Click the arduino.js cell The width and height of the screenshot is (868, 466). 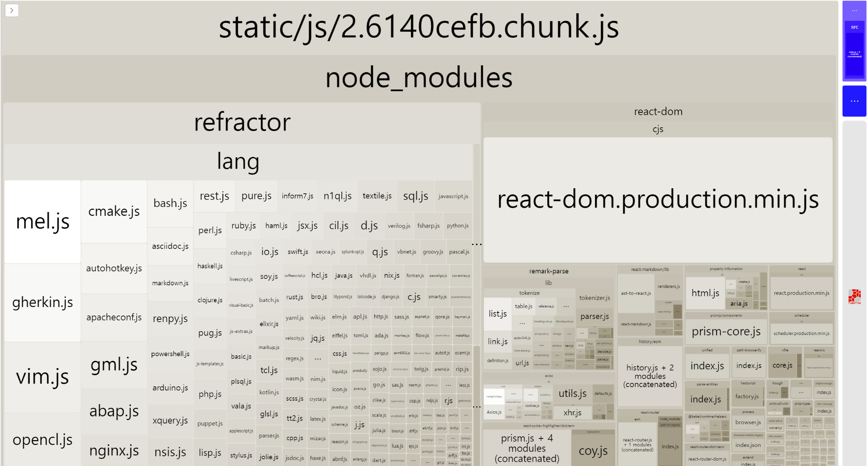pos(170,388)
